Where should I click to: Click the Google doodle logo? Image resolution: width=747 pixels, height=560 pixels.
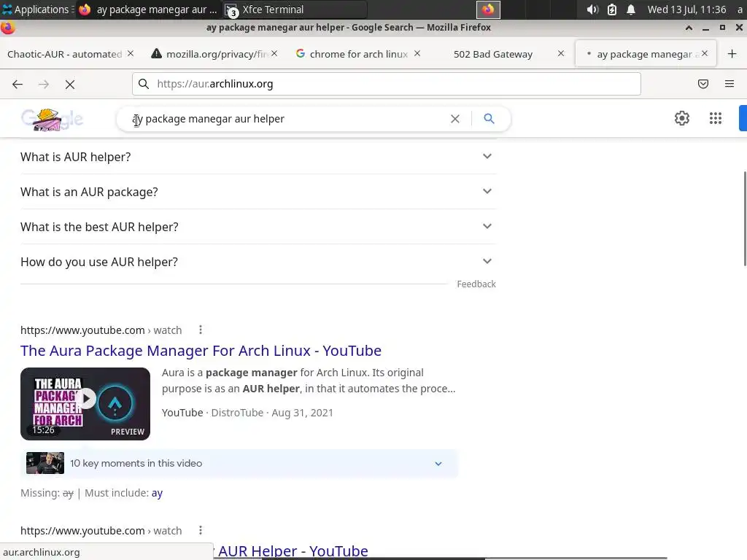[x=52, y=119]
